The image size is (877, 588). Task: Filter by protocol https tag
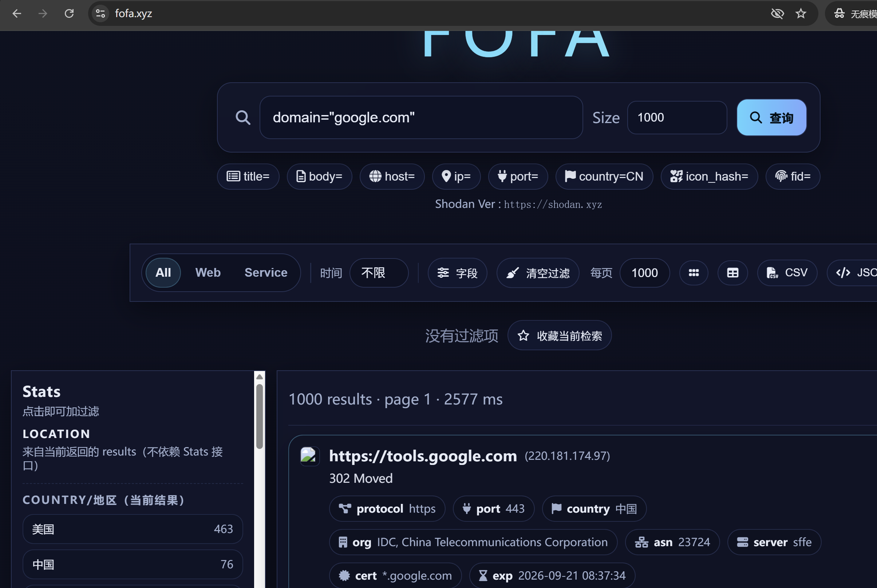click(387, 509)
